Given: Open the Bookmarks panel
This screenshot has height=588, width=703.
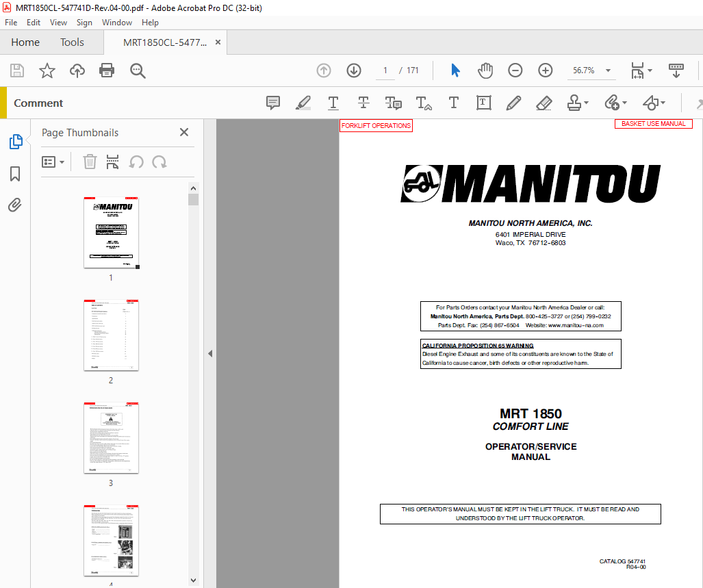Looking at the screenshot, I should (x=15, y=174).
